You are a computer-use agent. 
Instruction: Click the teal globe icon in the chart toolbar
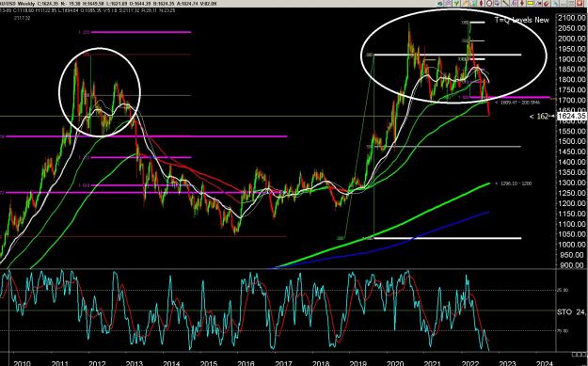(439, 4)
